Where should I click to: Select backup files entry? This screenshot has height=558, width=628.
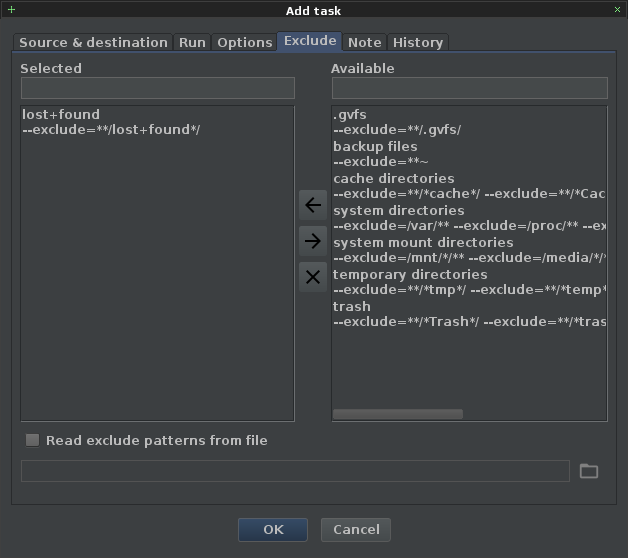click(375, 147)
